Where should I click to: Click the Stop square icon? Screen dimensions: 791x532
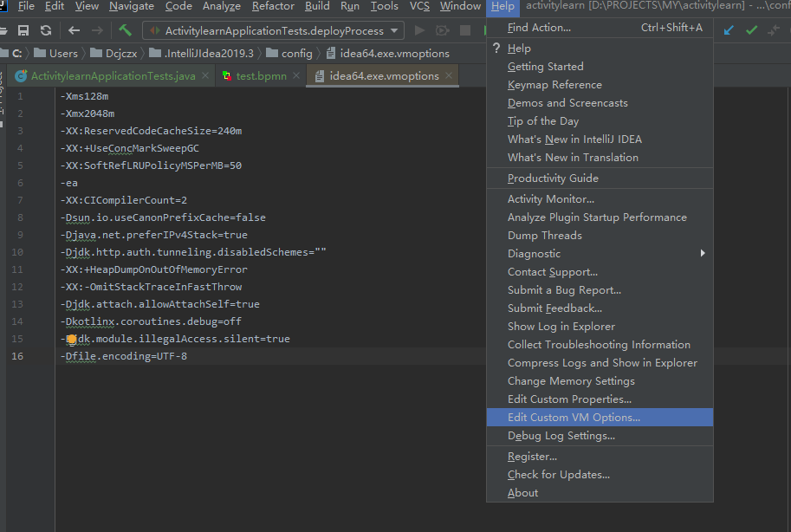click(x=465, y=31)
